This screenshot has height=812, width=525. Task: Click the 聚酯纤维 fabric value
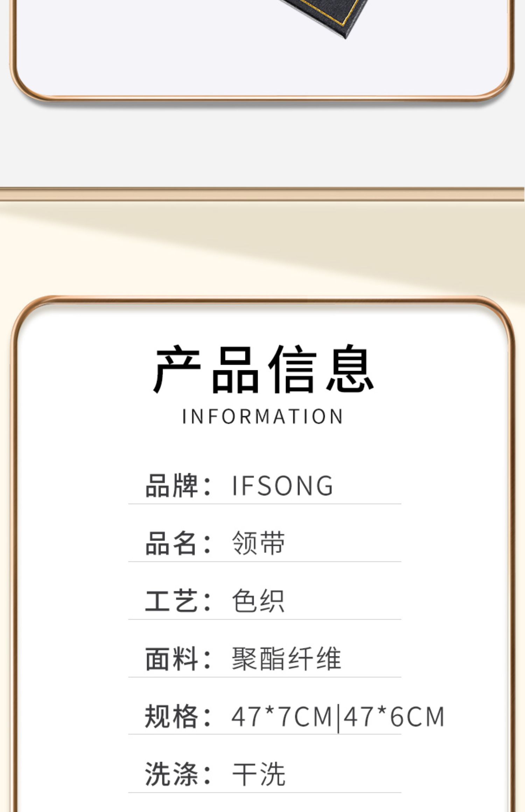point(286,659)
